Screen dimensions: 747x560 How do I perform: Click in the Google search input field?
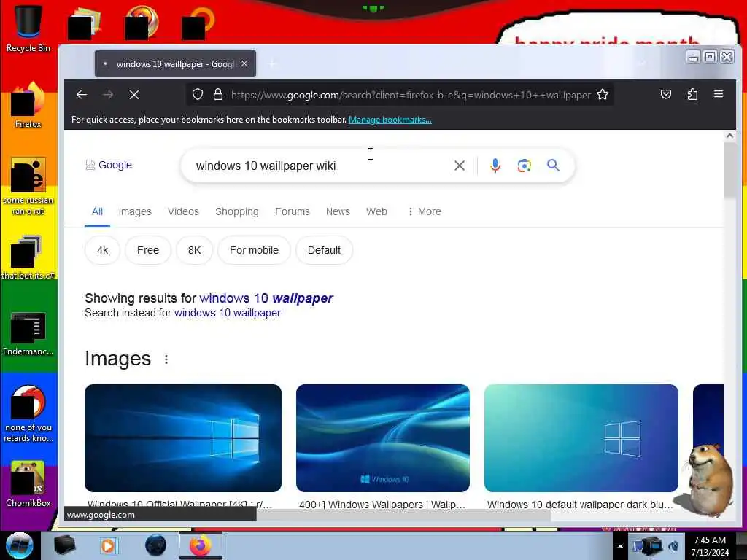coord(320,166)
